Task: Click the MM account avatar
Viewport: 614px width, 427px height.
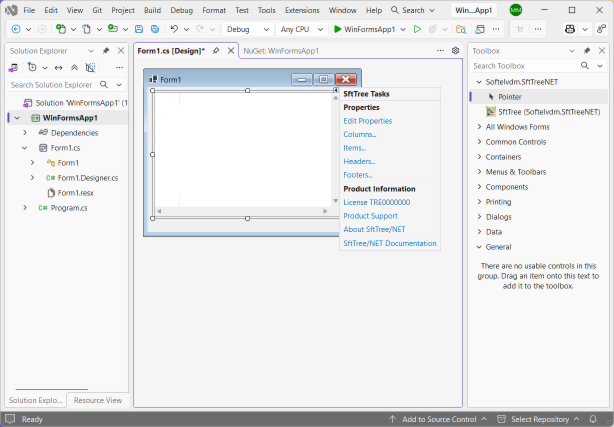Action: pos(516,10)
